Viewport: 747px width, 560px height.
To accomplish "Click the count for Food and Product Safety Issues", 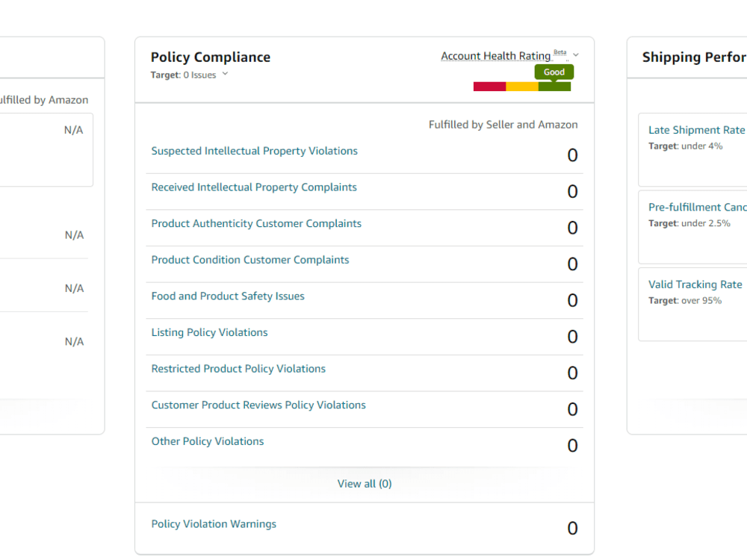I will pos(572,300).
